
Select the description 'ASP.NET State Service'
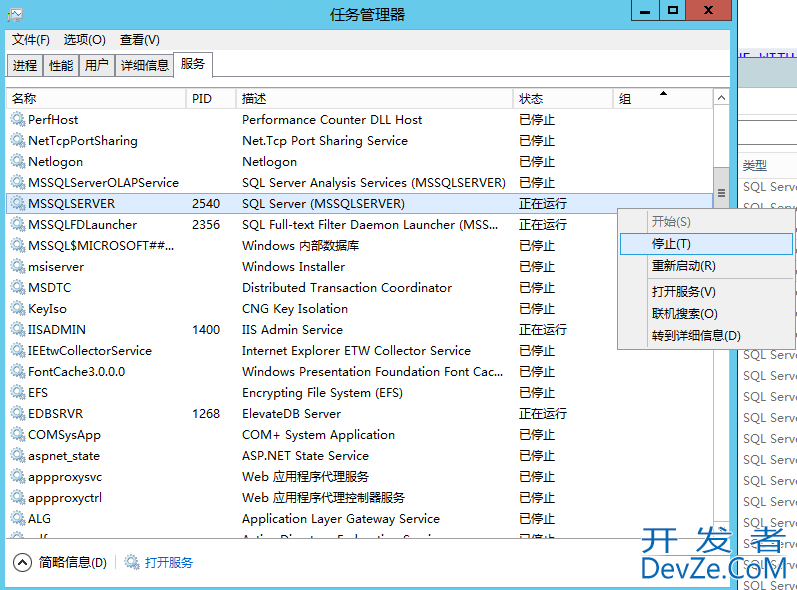coord(305,455)
